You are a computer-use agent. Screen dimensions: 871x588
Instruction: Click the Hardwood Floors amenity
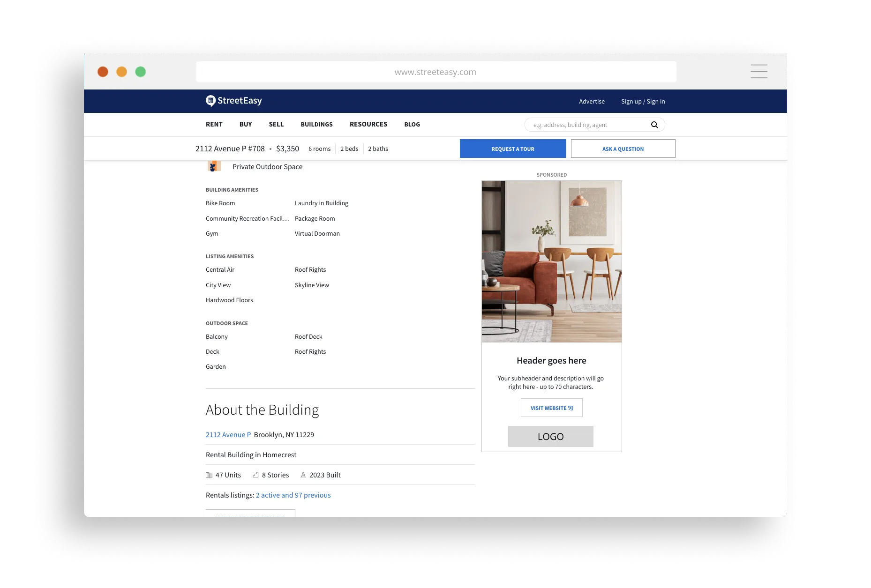pyautogui.click(x=229, y=300)
